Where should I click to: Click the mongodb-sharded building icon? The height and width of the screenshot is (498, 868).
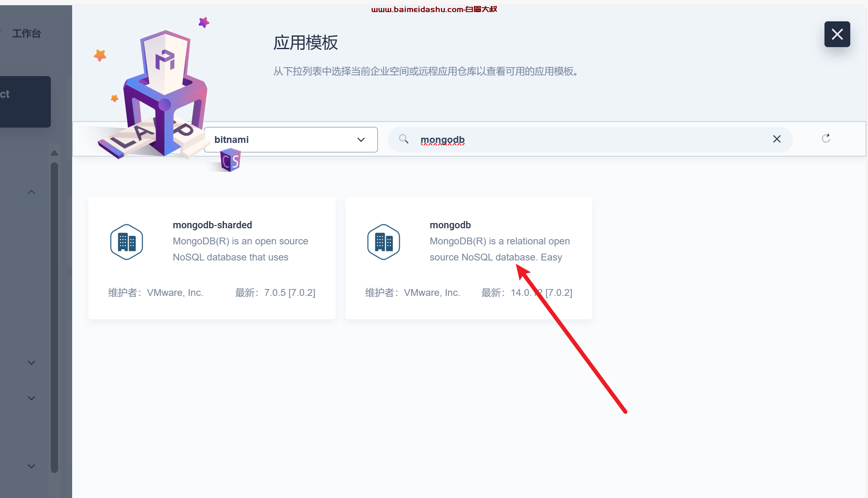(127, 242)
